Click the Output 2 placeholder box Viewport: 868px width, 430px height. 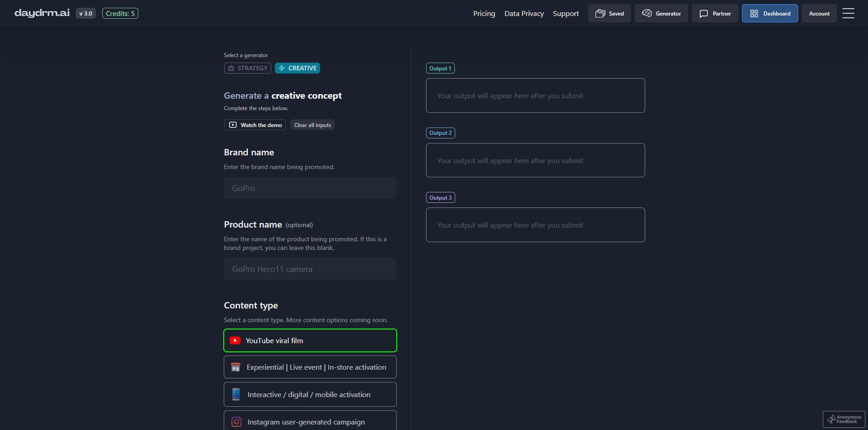coord(535,160)
